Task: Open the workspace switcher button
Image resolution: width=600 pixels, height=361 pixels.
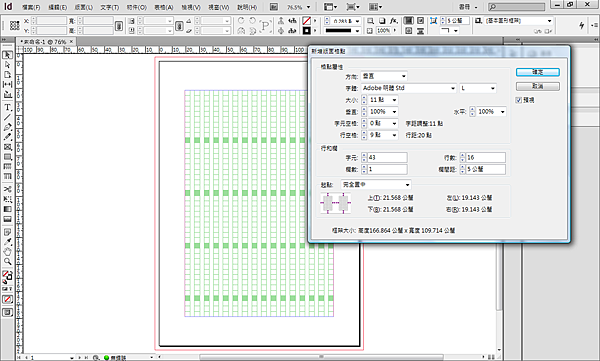Action: (469, 7)
